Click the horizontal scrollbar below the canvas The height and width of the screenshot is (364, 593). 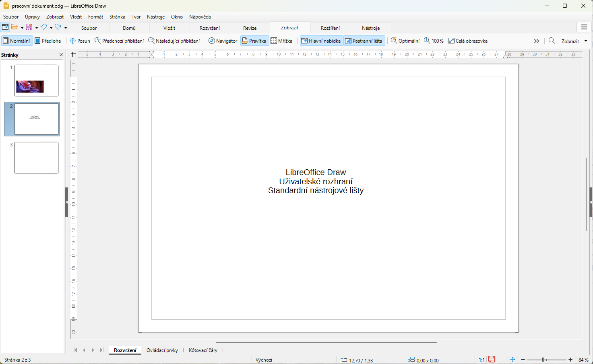pyautogui.click(x=326, y=343)
